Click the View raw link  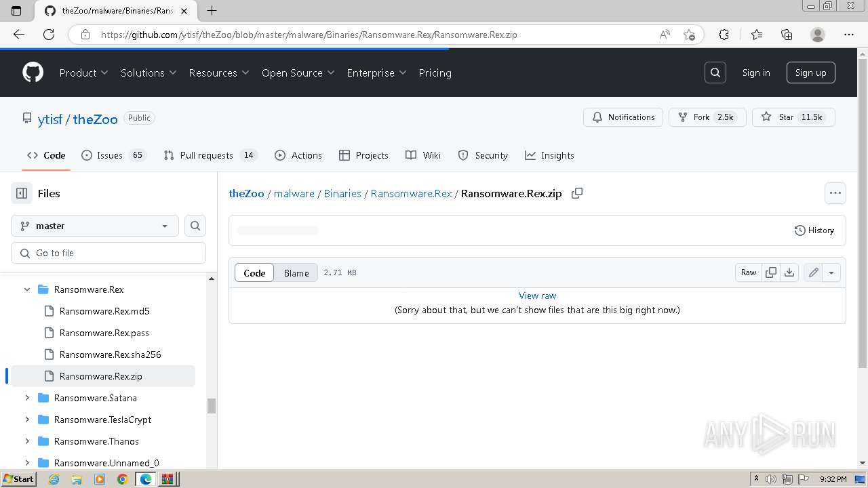click(x=537, y=296)
